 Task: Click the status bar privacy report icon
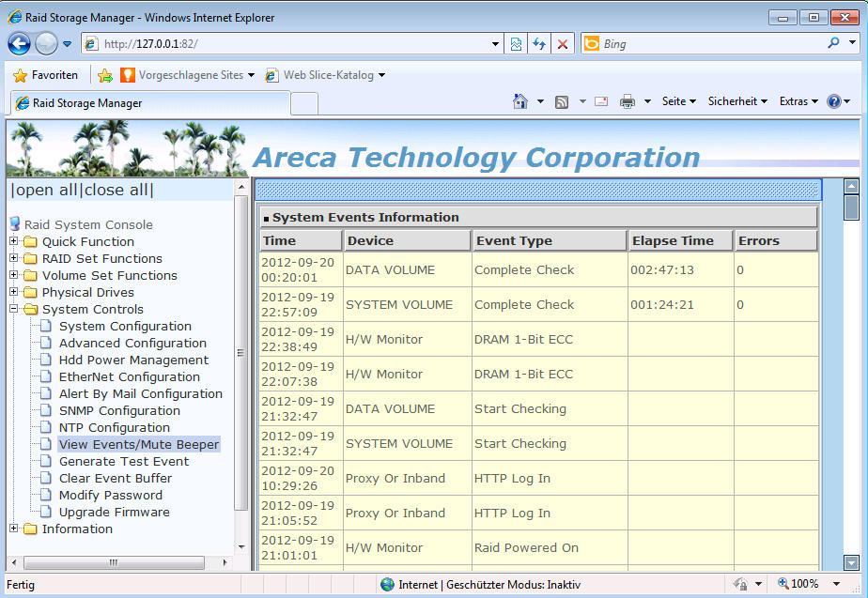pyautogui.click(x=740, y=584)
